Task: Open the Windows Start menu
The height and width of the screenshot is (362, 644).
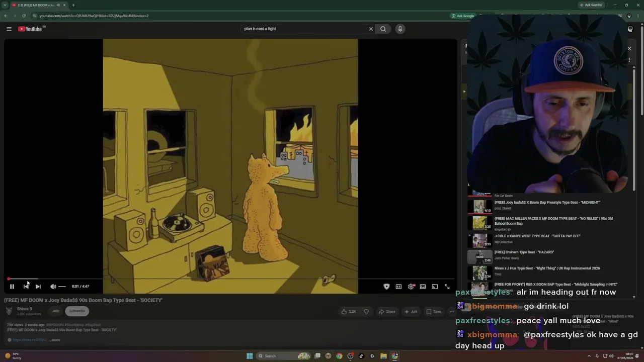Action: click(x=250, y=356)
